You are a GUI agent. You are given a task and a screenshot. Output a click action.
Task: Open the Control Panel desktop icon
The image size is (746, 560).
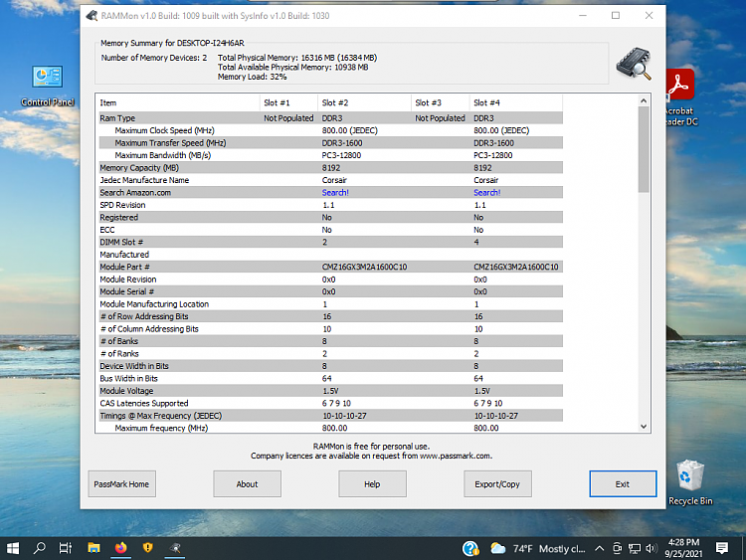pyautogui.click(x=47, y=86)
